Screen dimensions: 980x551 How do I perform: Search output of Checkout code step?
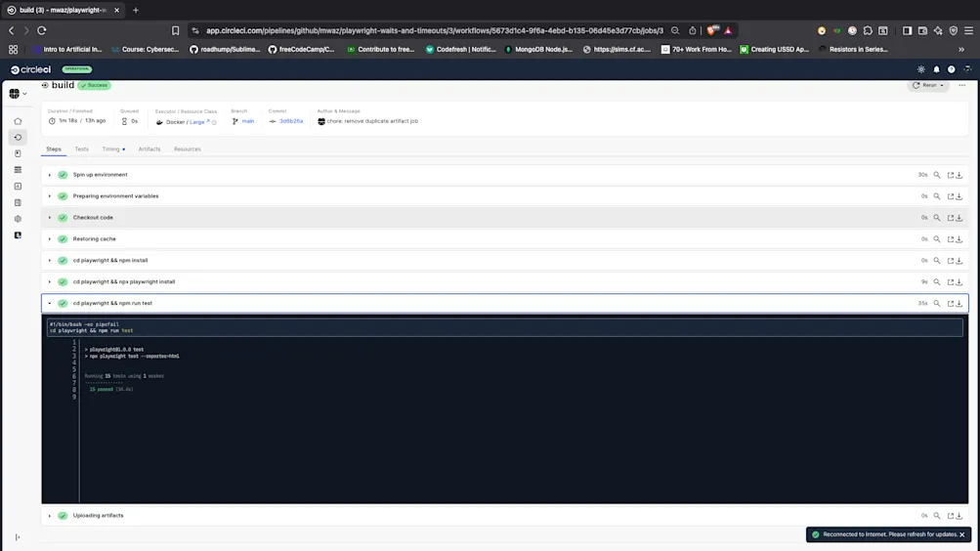coord(937,218)
